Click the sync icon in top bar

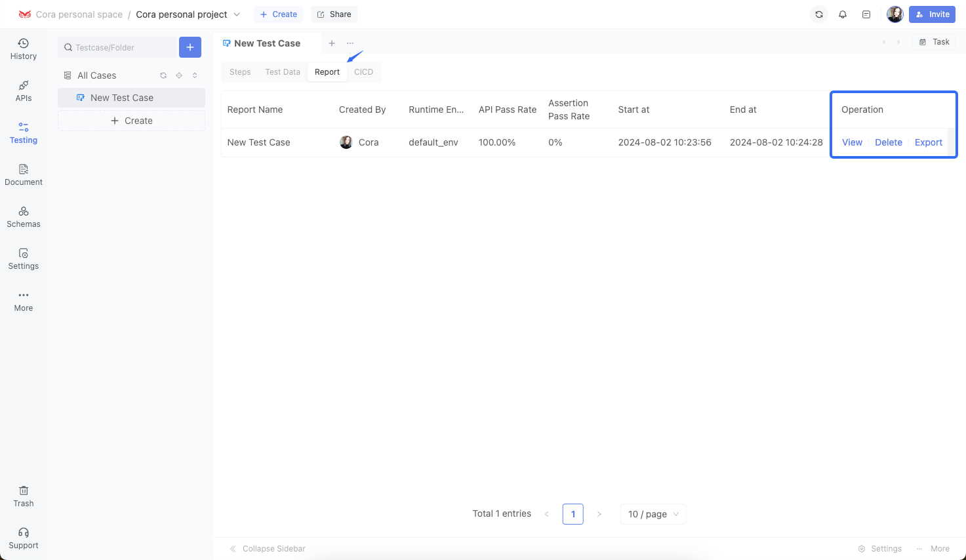pyautogui.click(x=819, y=14)
